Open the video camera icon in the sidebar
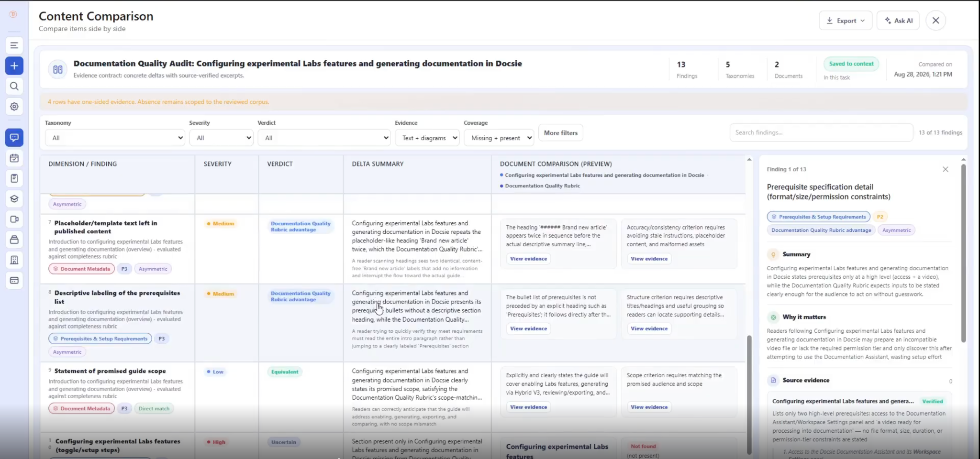Image resolution: width=980 pixels, height=459 pixels. 14,219
